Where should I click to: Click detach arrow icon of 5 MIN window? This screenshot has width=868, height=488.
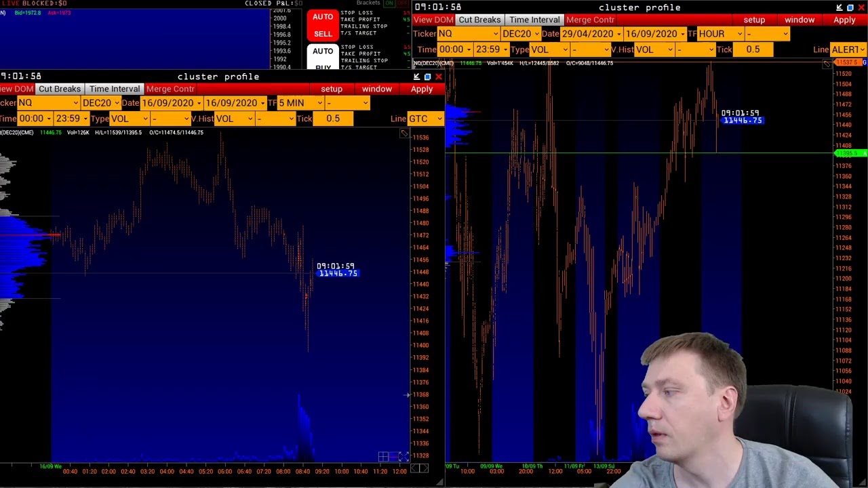416,77
